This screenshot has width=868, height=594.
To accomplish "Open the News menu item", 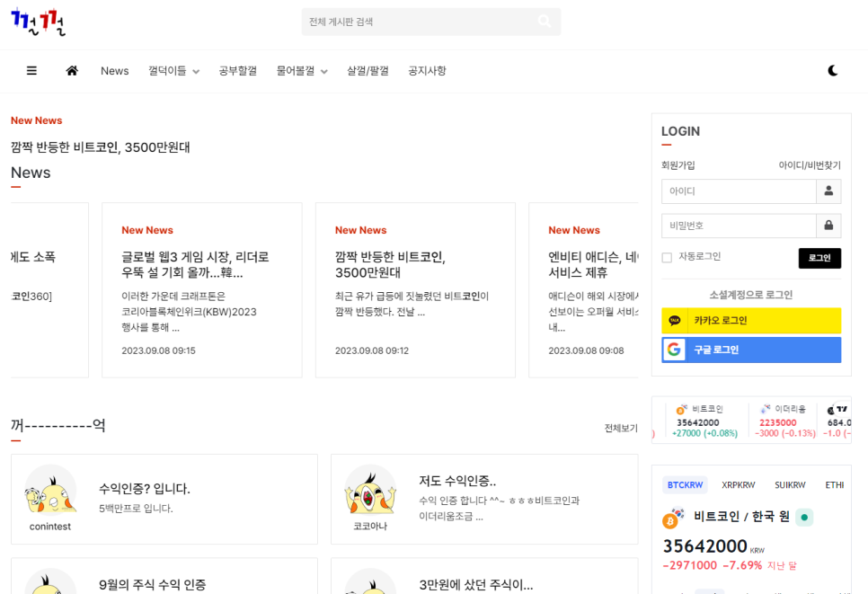I will tap(115, 71).
